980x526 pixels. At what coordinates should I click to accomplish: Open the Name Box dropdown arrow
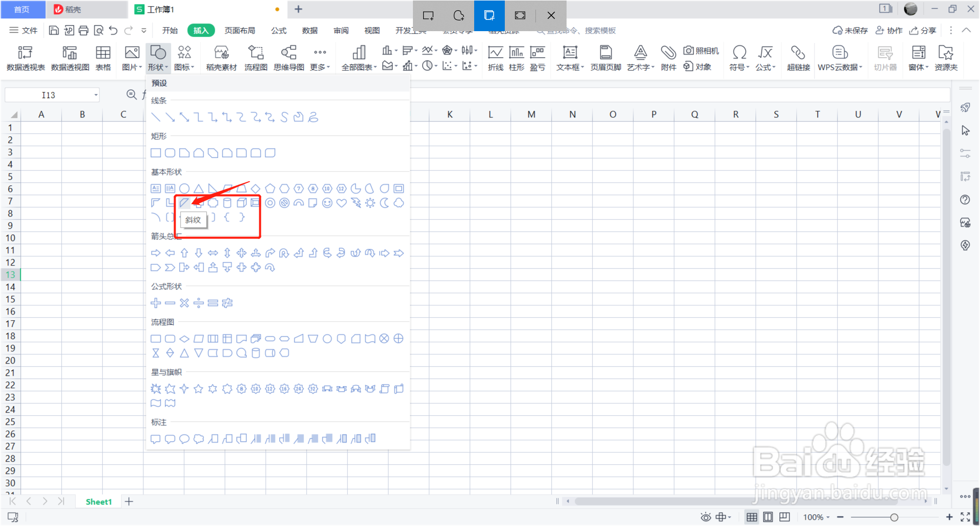click(95, 95)
